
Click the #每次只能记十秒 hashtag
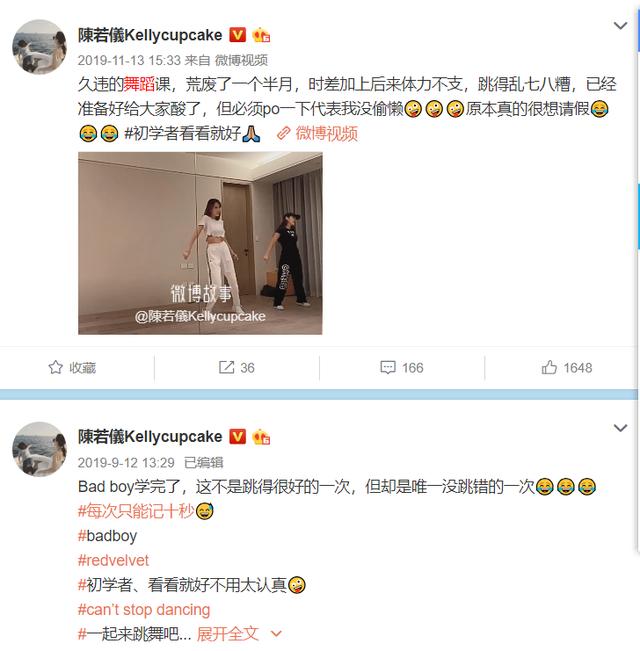coord(136,511)
